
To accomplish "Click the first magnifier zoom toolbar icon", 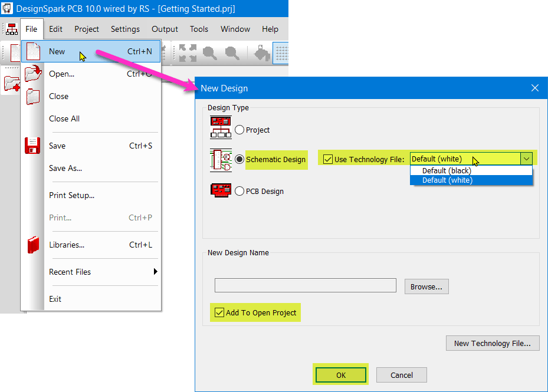I will pyautogui.click(x=209, y=53).
